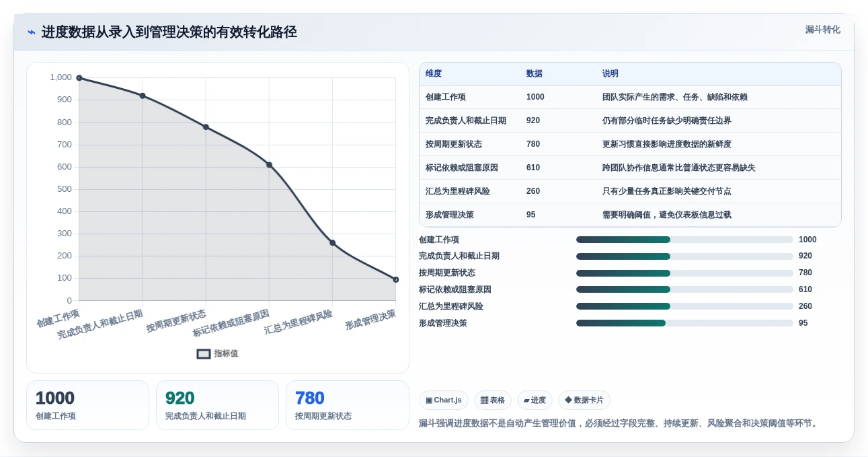This screenshot has width=868, height=457.
Task: Click 跨团队协作信息通常比普通状态更容易缺失 description
Action: point(679,168)
